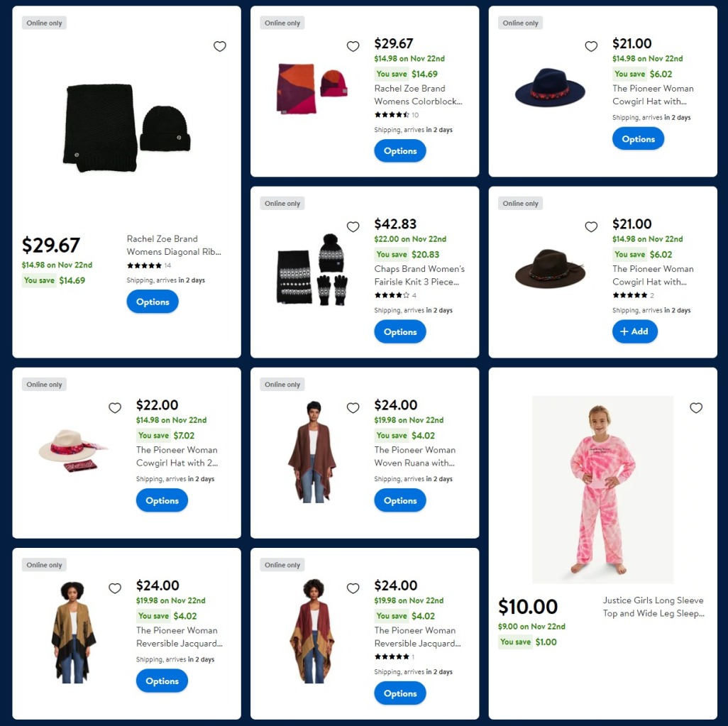The height and width of the screenshot is (726, 728).
Task: Click the black scarf and beanie image
Action: 127,128
